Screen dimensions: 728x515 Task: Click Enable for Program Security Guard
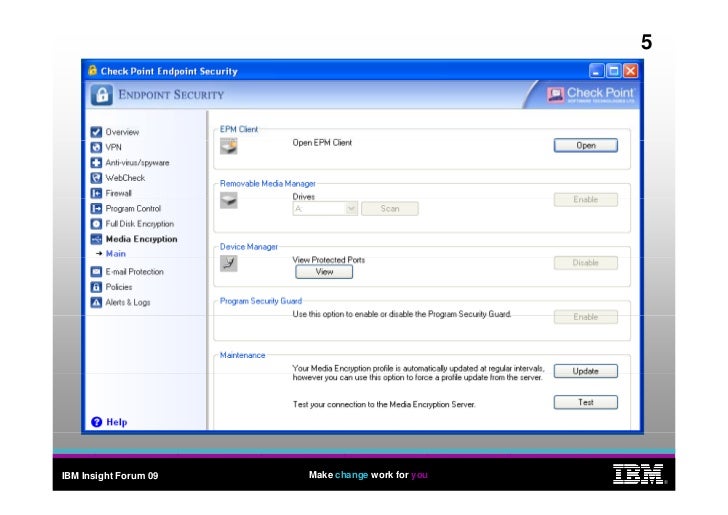click(x=585, y=317)
